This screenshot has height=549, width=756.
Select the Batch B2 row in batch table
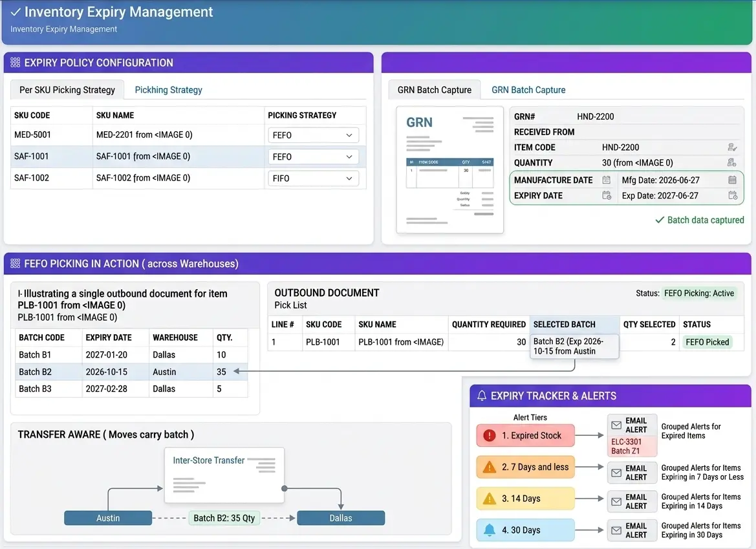coord(132,372)
